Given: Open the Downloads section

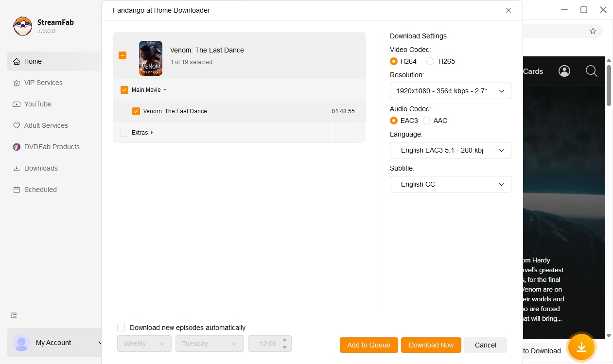Looking at the screenshot, I should coord(40,168).
